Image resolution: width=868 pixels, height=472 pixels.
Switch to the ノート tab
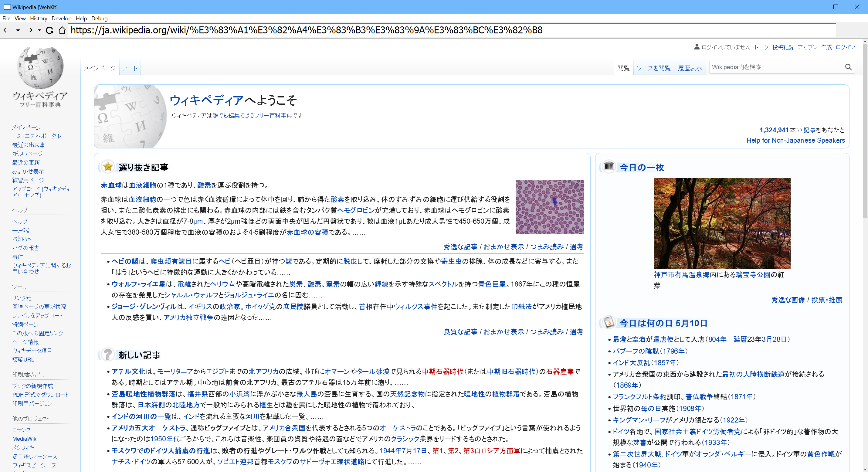(x=130, y=68)
